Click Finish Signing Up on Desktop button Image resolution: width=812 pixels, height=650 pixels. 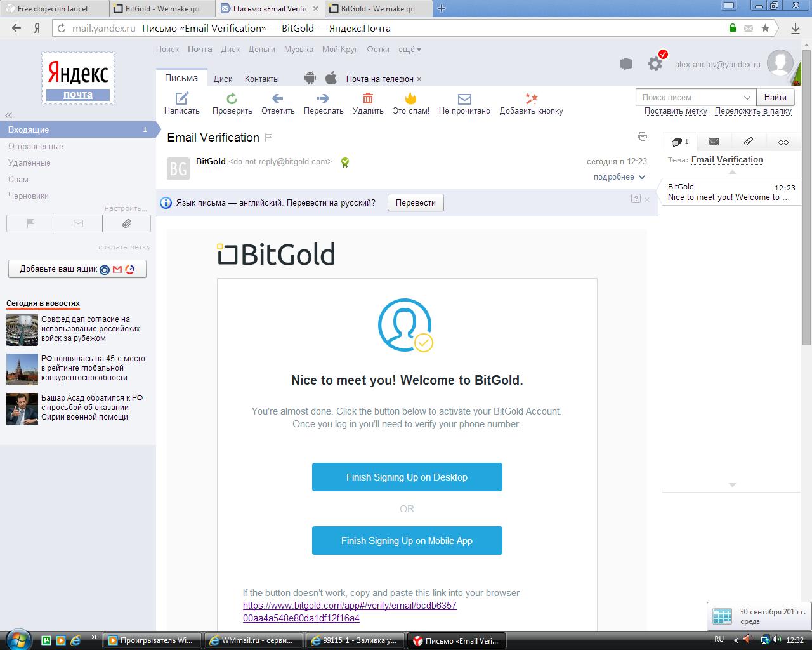click(407, 477)
